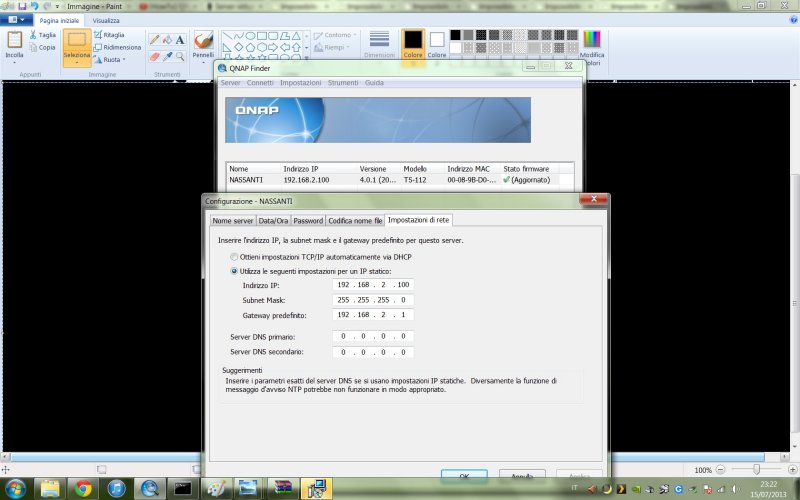Click the Dimensioni line thickness icon
The image size is (800, 500).
click(x=379, y=39)
